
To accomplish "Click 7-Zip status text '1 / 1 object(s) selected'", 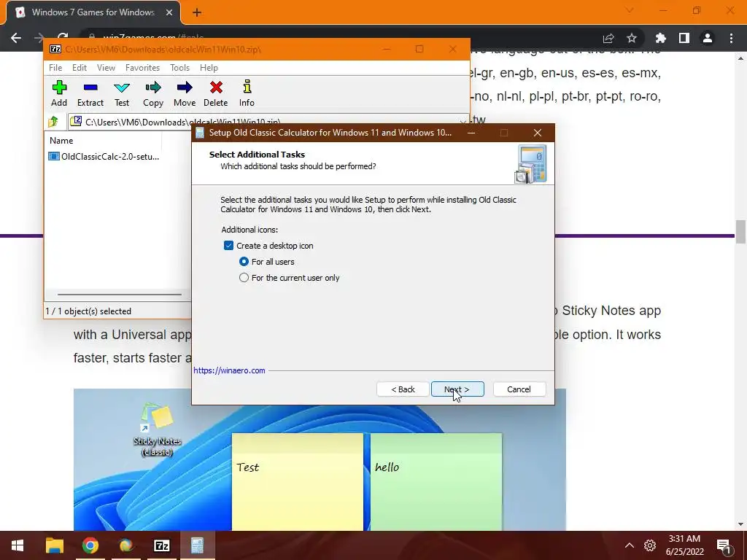I will click(88, 311).
